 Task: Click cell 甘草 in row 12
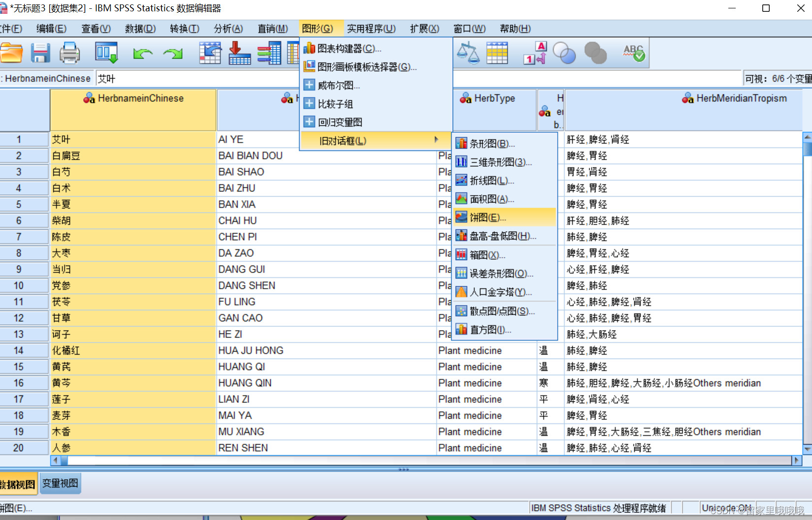[x=133, y=318]
